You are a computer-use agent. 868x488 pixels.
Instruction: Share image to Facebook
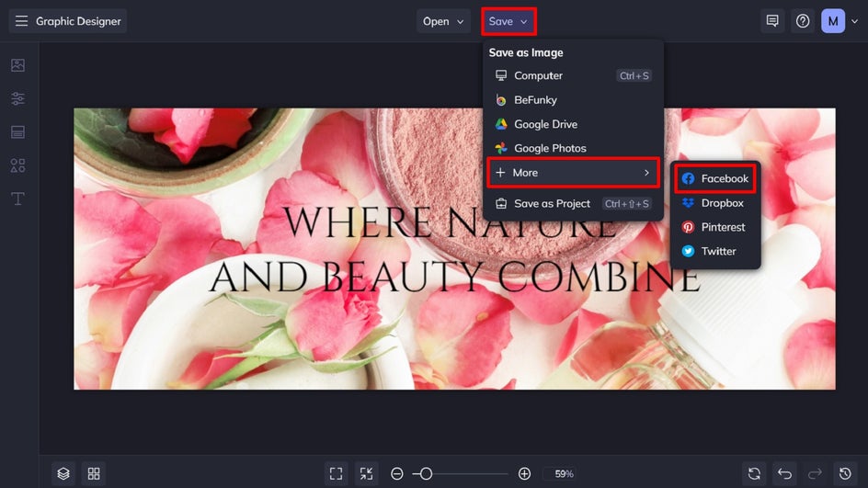[x=715, y=178]
